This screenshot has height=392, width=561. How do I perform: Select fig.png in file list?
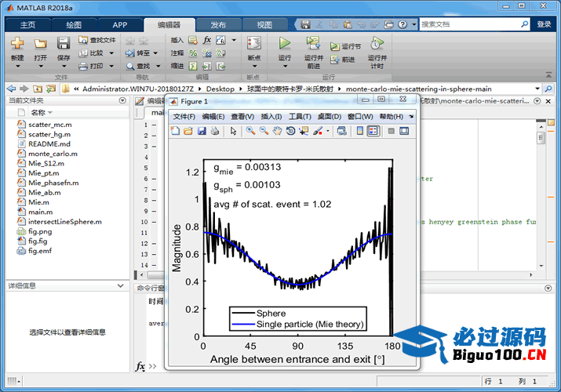[x=40, y=231]
